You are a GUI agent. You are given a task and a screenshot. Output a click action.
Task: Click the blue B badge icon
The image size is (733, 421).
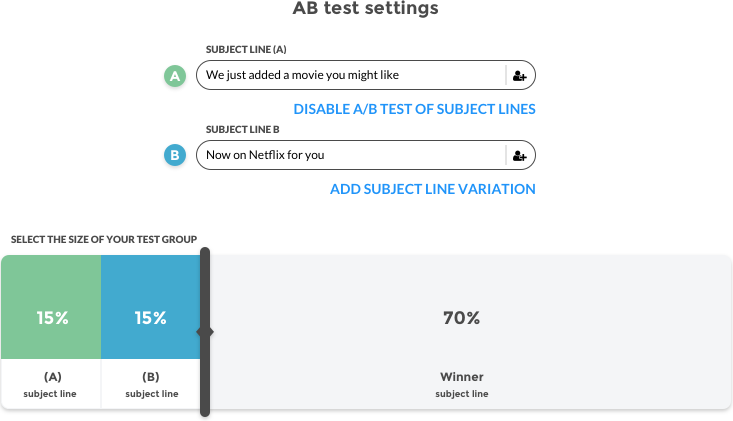pos(175,155)
